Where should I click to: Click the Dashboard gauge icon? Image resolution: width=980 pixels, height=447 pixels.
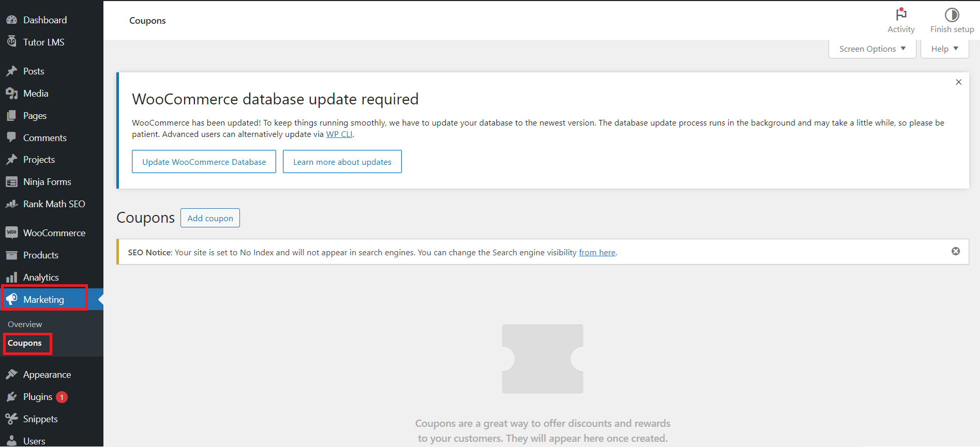pos(11,20)
